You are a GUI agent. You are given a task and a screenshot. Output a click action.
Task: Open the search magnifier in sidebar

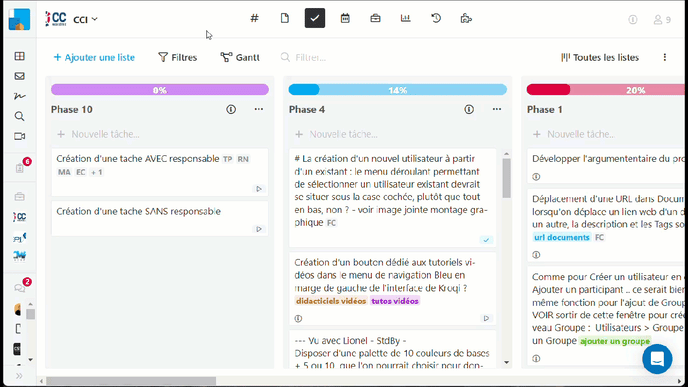click(19, 116)
